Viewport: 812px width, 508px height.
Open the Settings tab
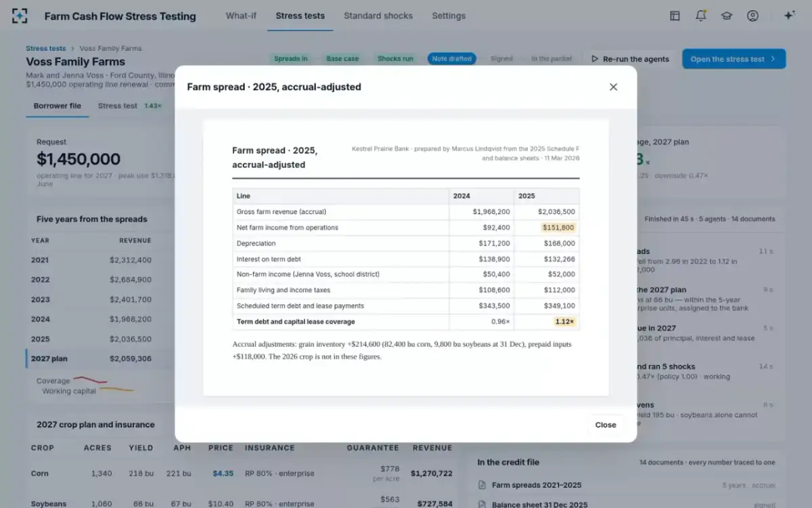[449, 16]
